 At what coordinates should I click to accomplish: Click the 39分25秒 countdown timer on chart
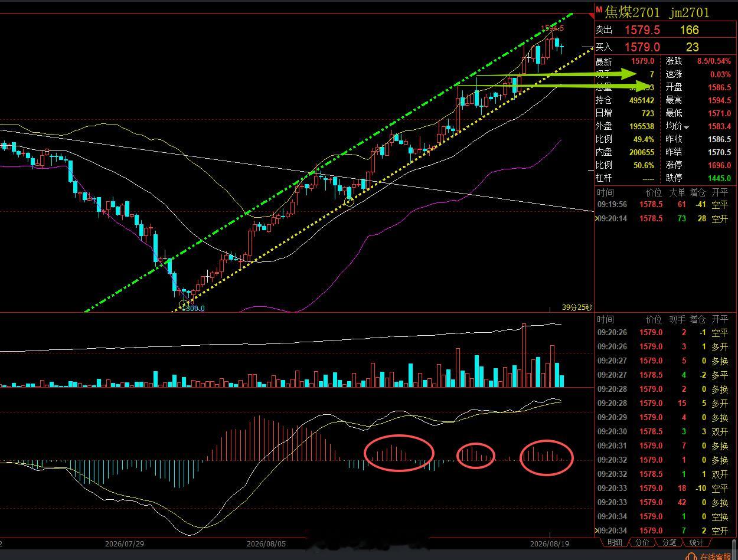tap(577, 307)
